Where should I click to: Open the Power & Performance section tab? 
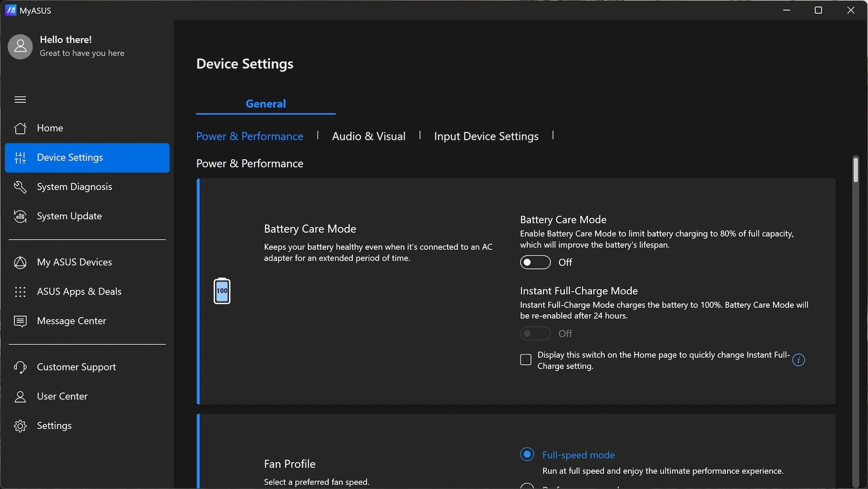(250, 136)
